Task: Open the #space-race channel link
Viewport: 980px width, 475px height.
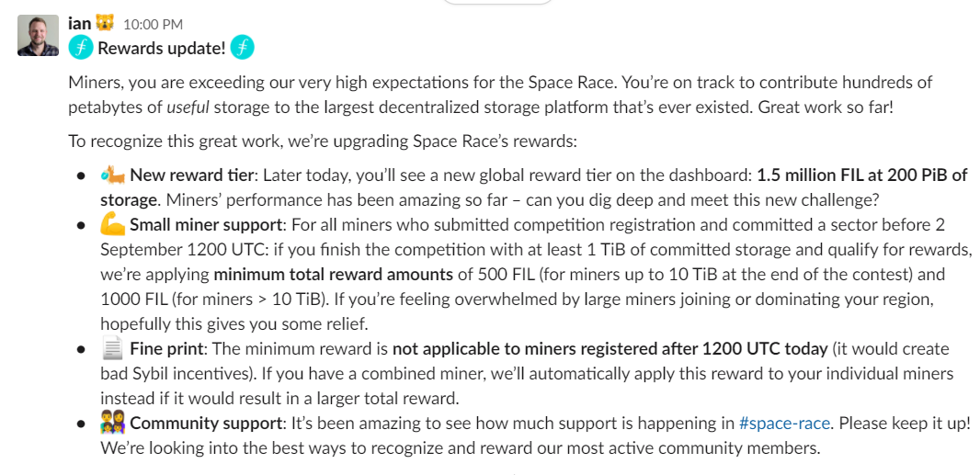Action: coord(784,424)
